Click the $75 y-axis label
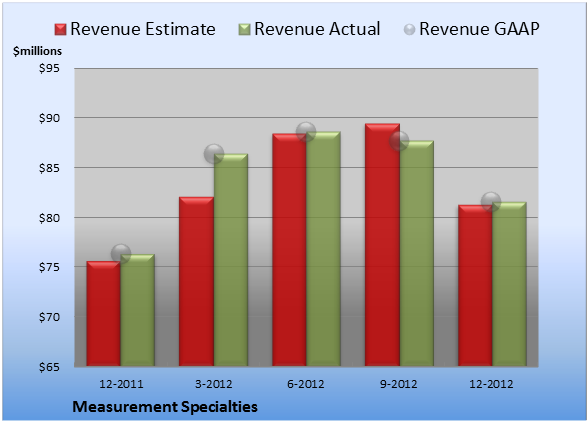The width and height of the screenshot is (588, 422). 49,267
